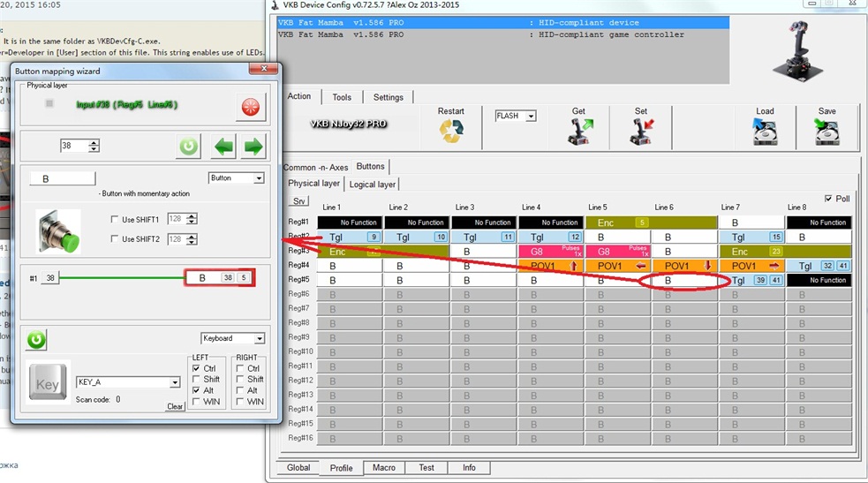Switch to the Settings tab

(388, 97)
